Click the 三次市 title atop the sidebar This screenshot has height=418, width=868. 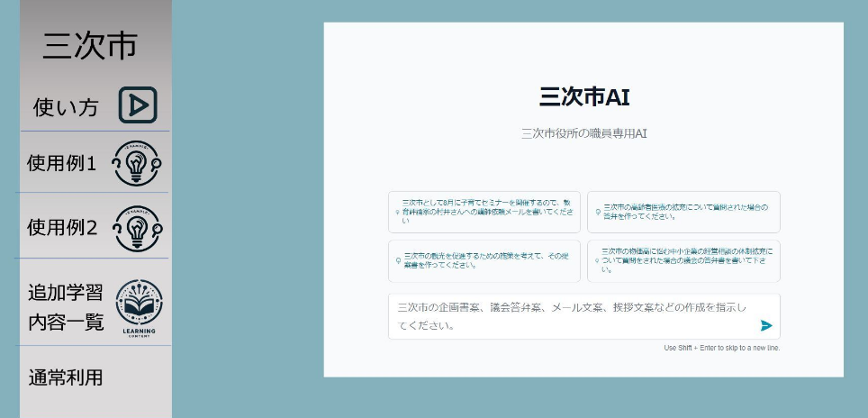point(89,47)
